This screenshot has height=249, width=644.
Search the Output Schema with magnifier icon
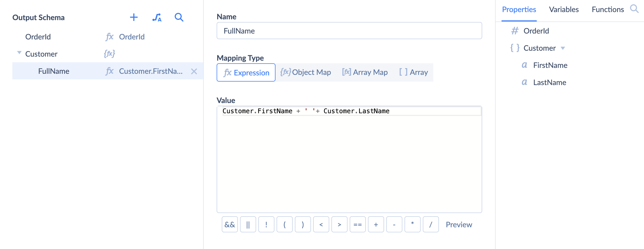(x=179, y=17)
